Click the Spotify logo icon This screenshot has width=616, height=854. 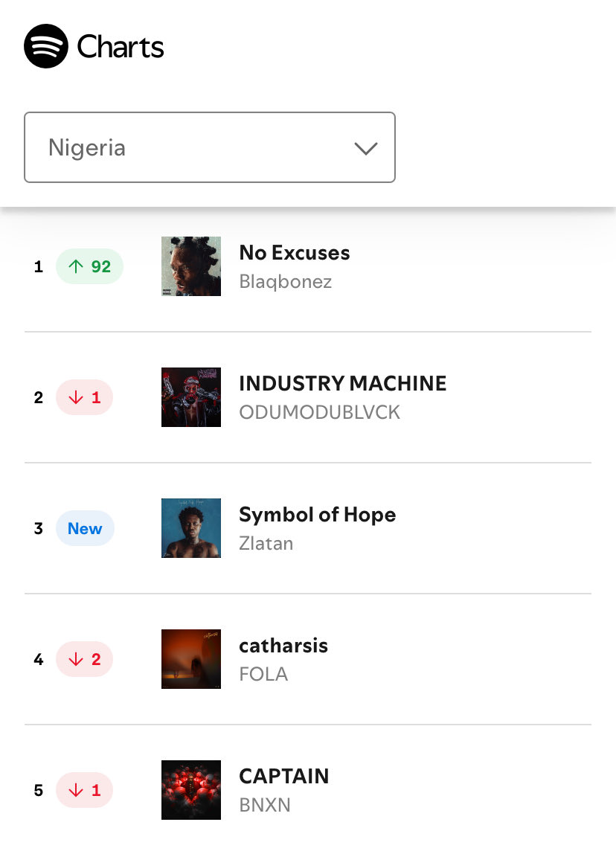(46, 46)
